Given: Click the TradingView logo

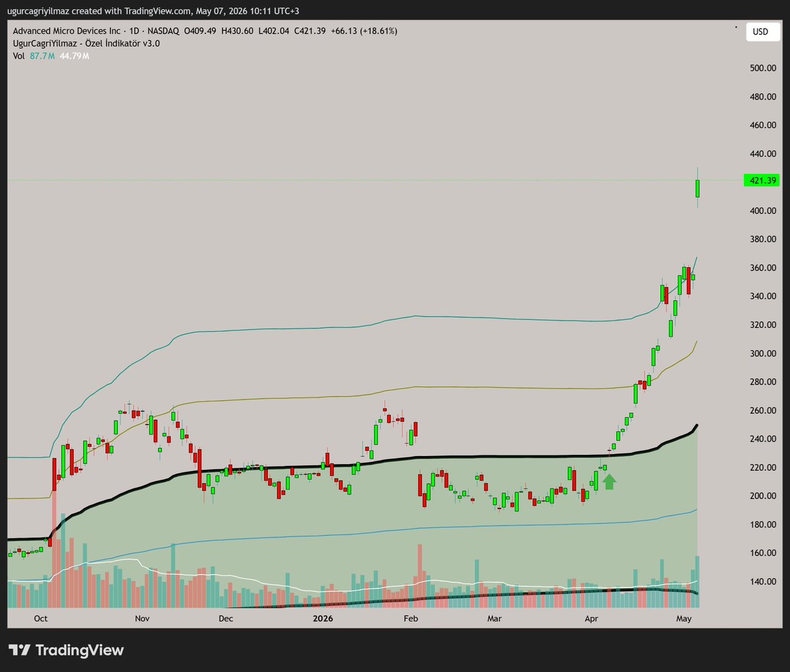Looking at the screenshot, I should pos(66,650).
